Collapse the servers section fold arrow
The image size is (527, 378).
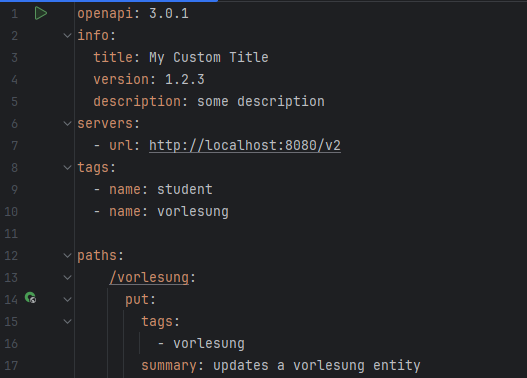tap(68, 124)
